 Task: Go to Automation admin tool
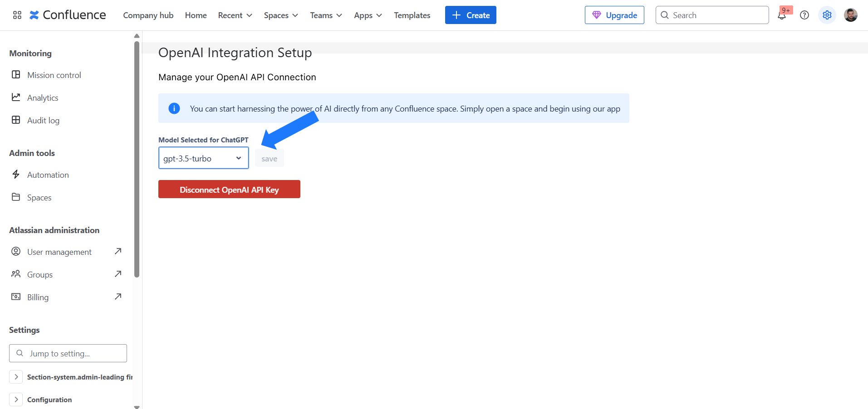[48, 175]
